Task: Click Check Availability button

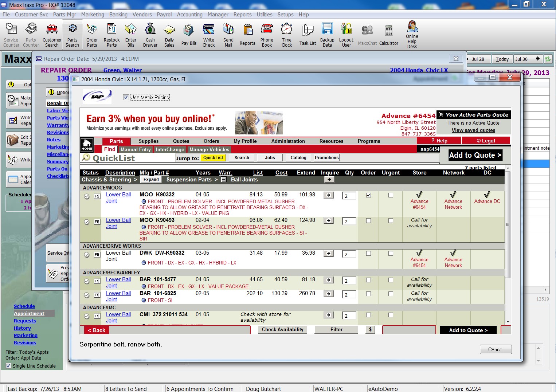Action: click(x=282, y=330)
